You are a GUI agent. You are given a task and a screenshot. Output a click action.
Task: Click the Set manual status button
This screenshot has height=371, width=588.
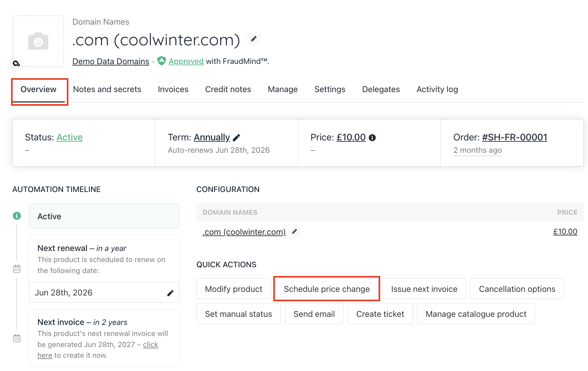point(238,314)
